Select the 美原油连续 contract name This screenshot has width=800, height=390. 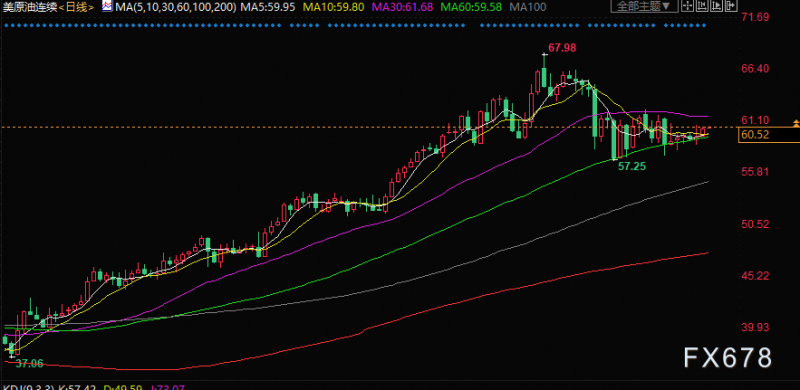click(x=30, y=7)
